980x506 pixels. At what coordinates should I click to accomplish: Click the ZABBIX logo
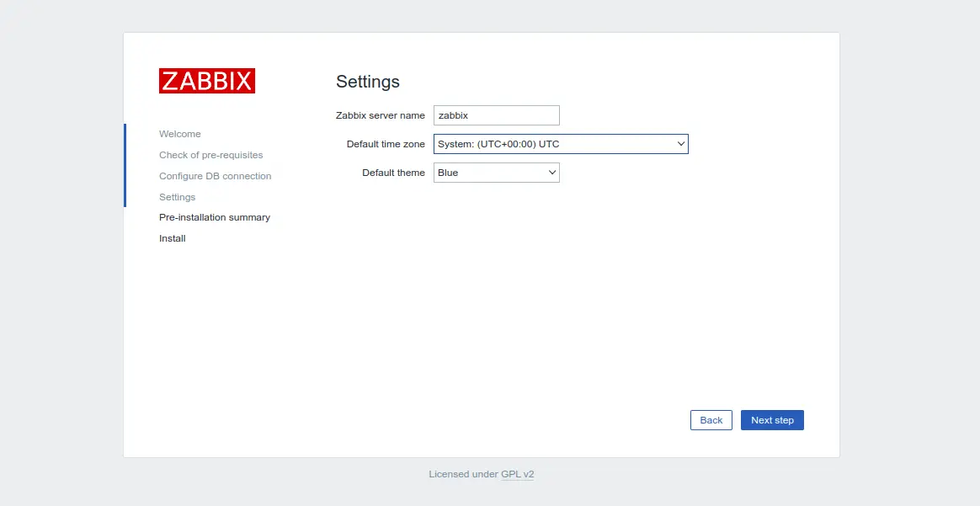click(207, 81)
